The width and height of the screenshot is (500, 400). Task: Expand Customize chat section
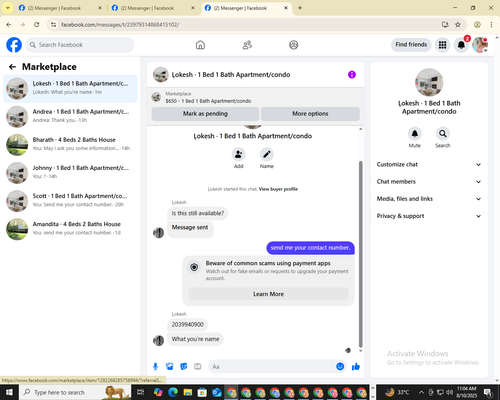pyautogui.click(x=429, y=164)
